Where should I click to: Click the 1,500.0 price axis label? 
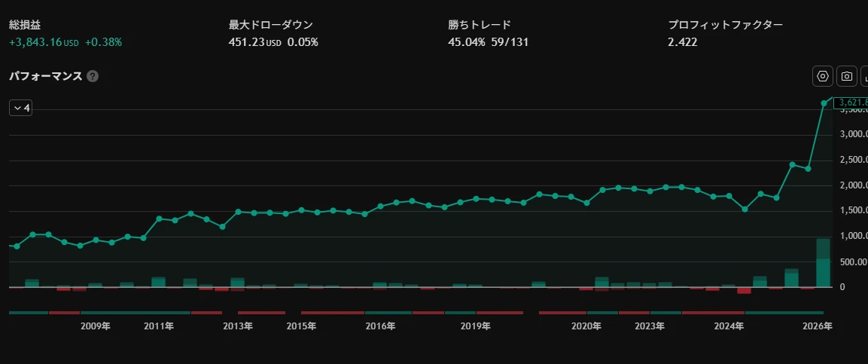coord(854,210)
